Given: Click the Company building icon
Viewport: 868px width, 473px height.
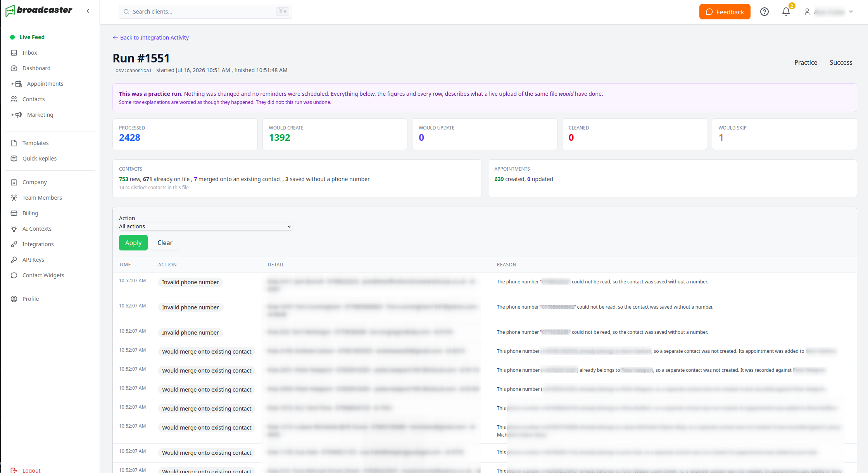Looking at the screenshot, I should coord(14,182).
